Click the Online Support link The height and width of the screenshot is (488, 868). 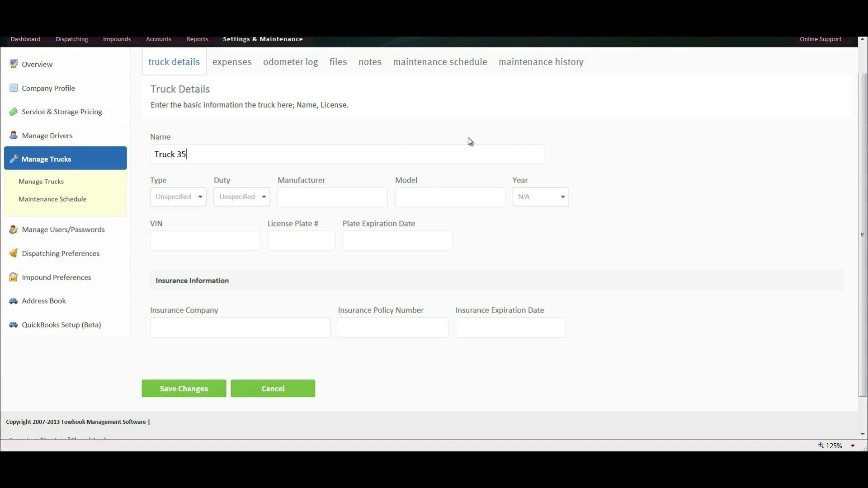pyautogui.click(x=821, y=39)
